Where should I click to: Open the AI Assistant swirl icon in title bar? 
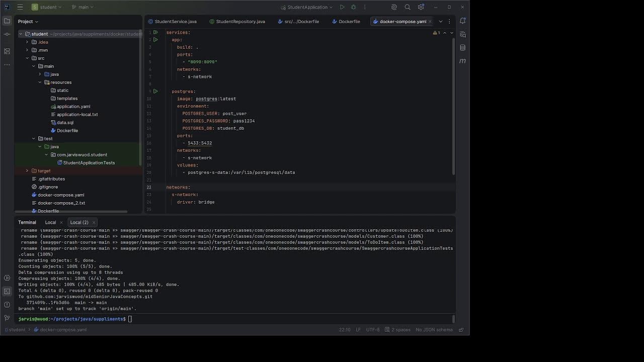394,7
